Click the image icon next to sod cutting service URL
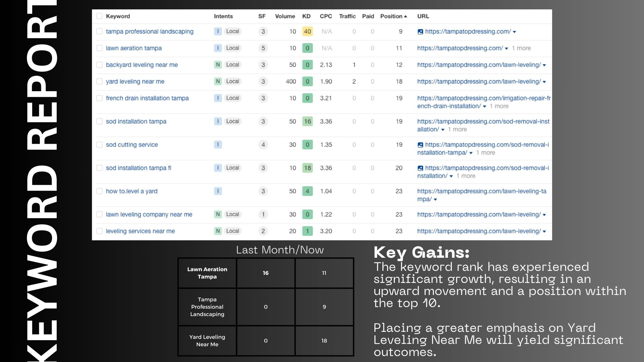The width and height of the screenshot is (644, 362). pos(420,144)
